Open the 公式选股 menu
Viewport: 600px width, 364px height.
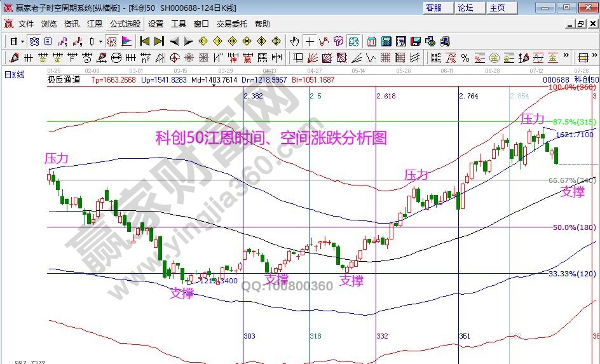coord(125,24)
